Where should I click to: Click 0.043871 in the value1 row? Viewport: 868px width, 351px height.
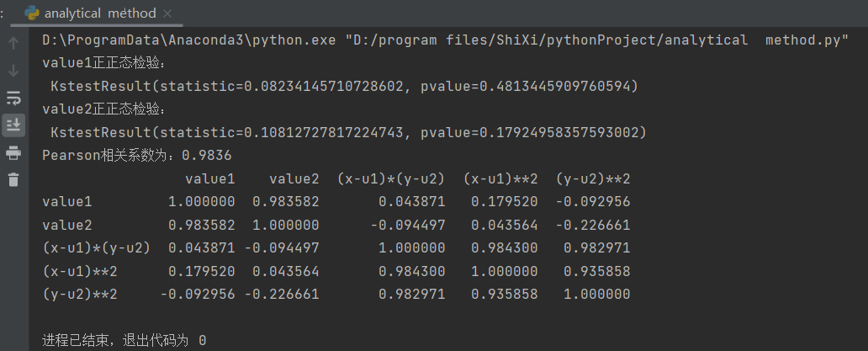click(x=412, y=202)
